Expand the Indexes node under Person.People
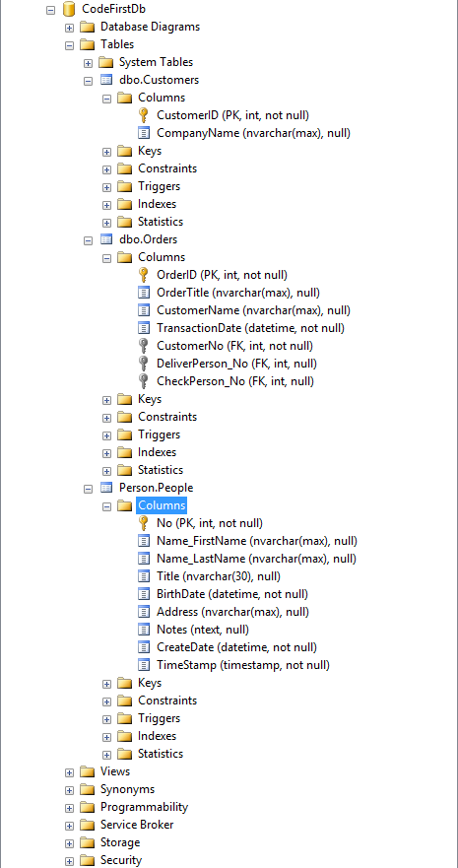This screenshot has width=458, height=868. 106,736
